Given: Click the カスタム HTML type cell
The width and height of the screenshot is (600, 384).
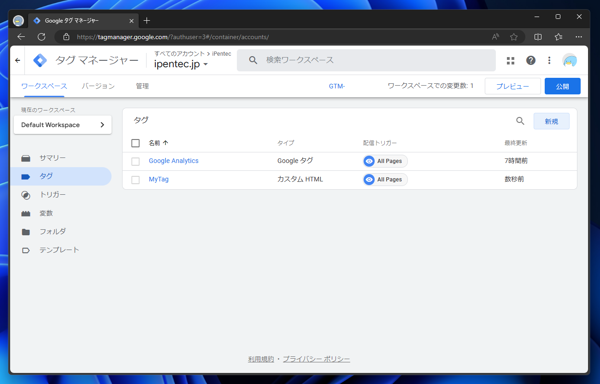Looking at the screenshot, I should [x=300, y=179].
